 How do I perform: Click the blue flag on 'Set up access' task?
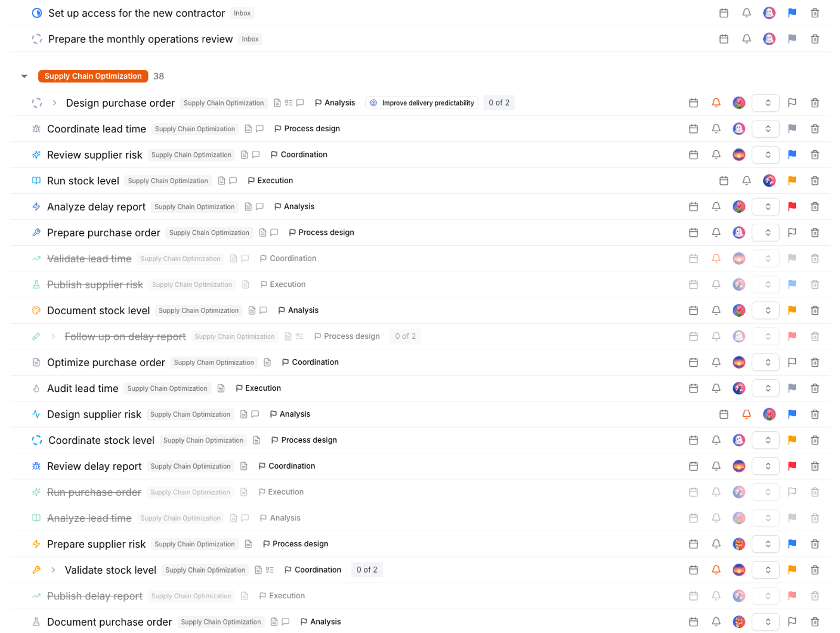(x=792, y=13)
